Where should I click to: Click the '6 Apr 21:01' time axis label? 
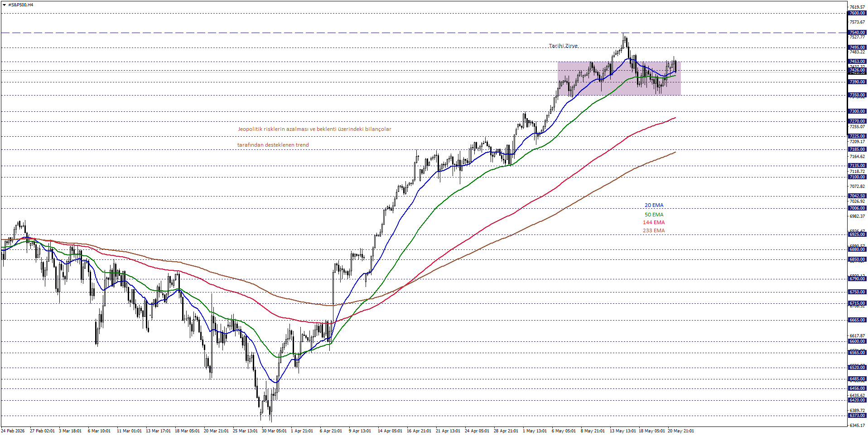[x=331, y=431]
